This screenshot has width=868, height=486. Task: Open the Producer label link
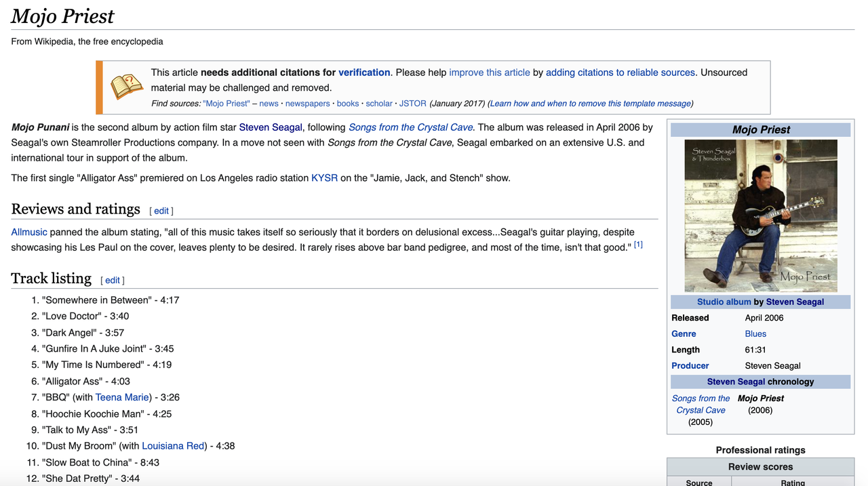point(690,366)
